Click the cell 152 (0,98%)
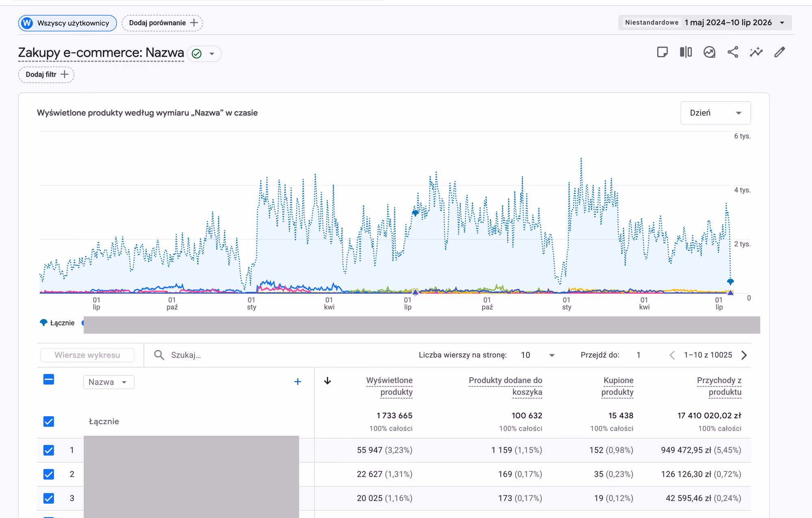The height and width of the screenshot is (518, 812). [611, 450]
